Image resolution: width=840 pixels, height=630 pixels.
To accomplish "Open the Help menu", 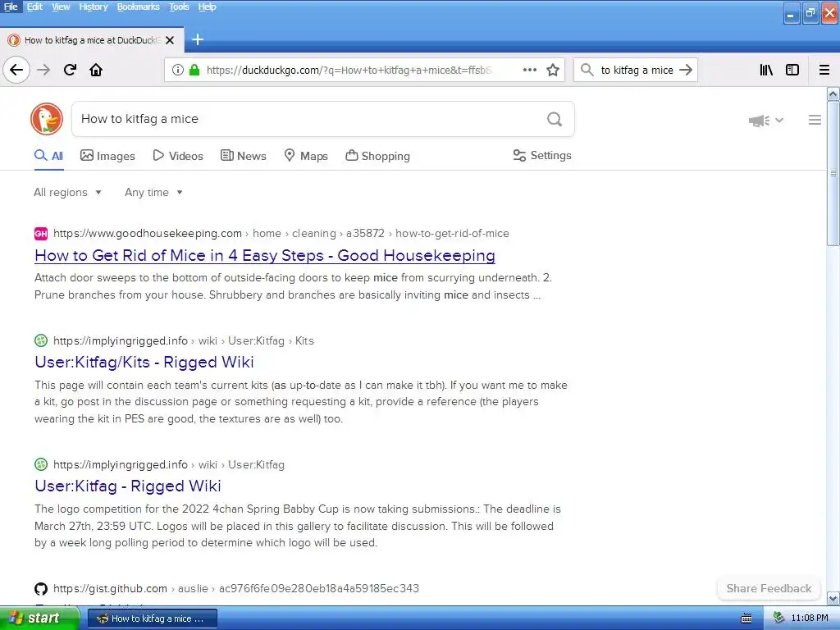I will click(x=207, y=7).
